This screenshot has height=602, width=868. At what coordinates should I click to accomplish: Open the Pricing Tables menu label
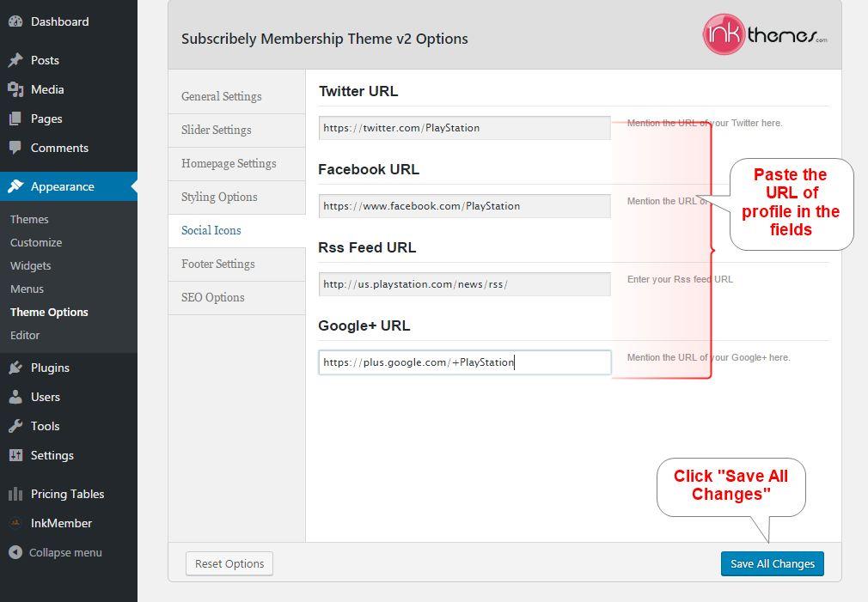pyautogui.click(x=67, y=494)
